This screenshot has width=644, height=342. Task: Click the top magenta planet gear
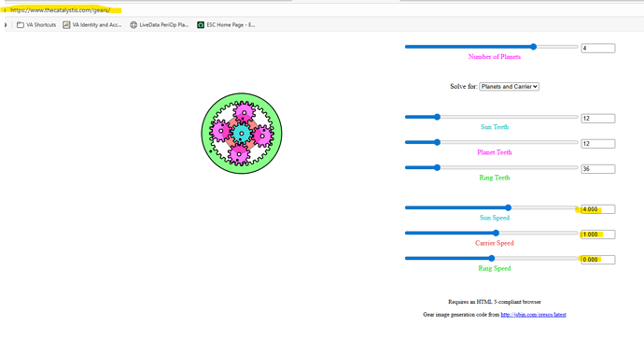click(x=244, y=112)
